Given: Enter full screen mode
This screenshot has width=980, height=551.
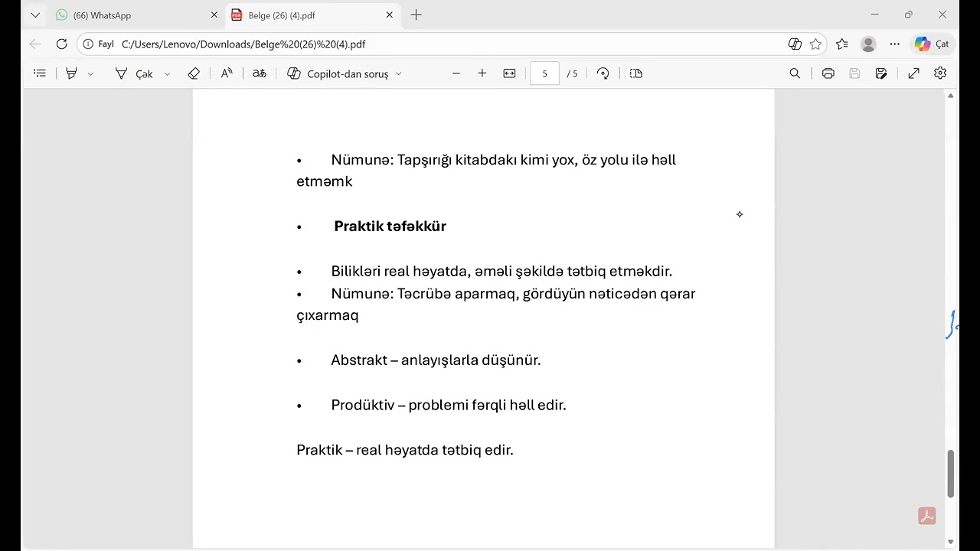Looking at the screenshot, I should tap(913, 73).
